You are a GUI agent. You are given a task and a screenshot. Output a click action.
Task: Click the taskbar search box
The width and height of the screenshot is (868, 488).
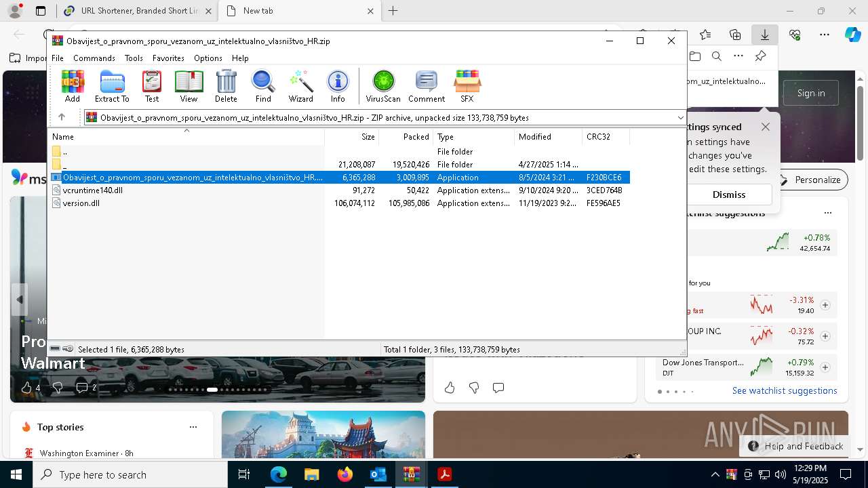point(130,474)
